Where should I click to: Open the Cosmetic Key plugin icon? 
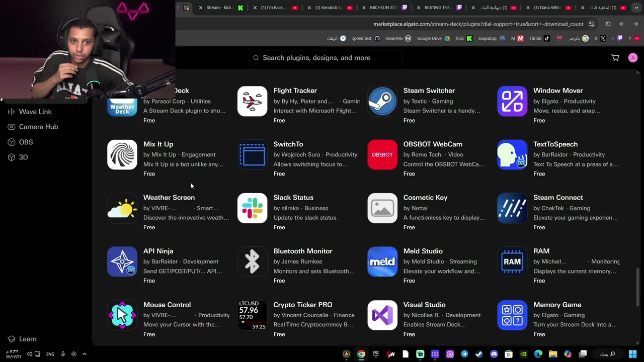coord(382,208)
